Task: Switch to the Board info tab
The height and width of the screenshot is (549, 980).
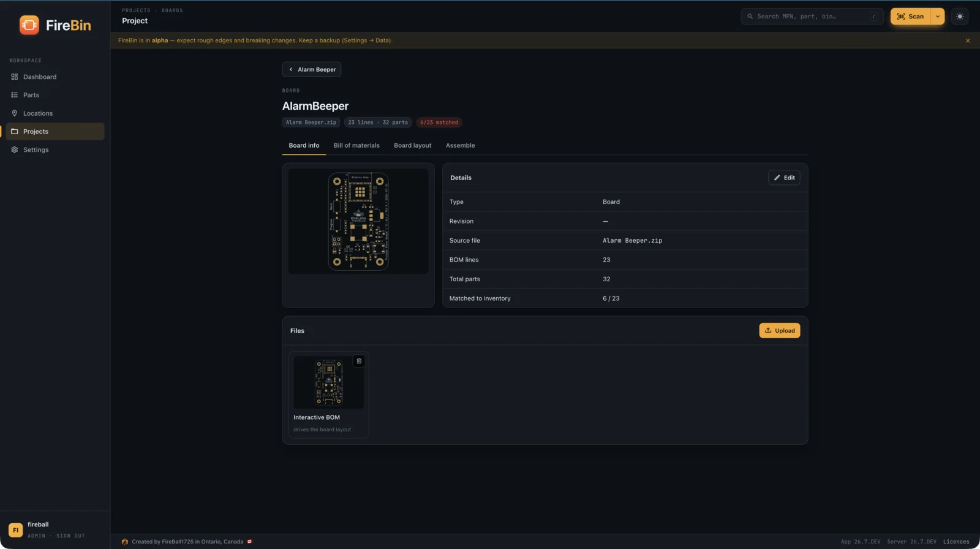Action: pyautogui.click(x=304, y=145)
